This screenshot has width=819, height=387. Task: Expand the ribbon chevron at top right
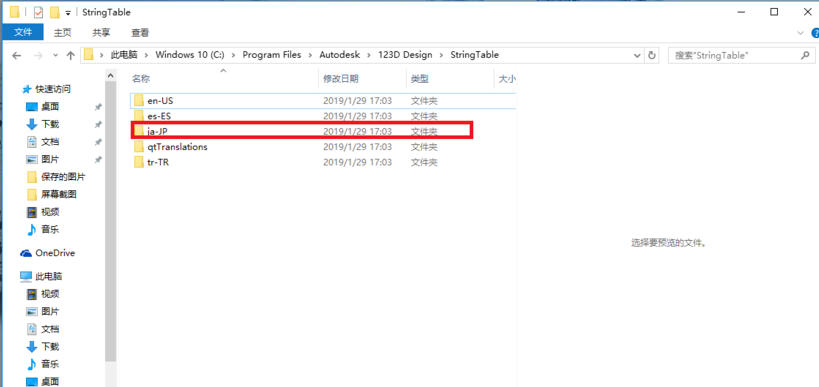point(801,32)
